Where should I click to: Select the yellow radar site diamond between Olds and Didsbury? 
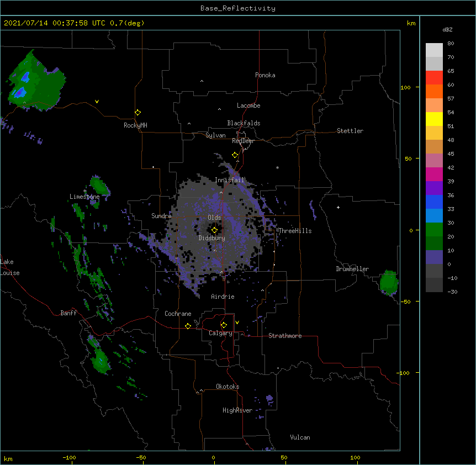pyautogui.click(x=214, y=230)
